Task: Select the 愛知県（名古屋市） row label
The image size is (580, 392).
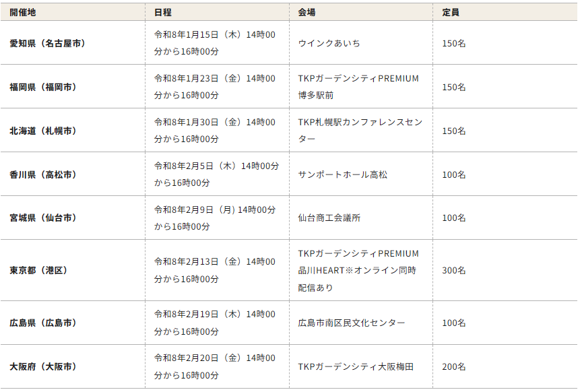Action: click(47, 43)
